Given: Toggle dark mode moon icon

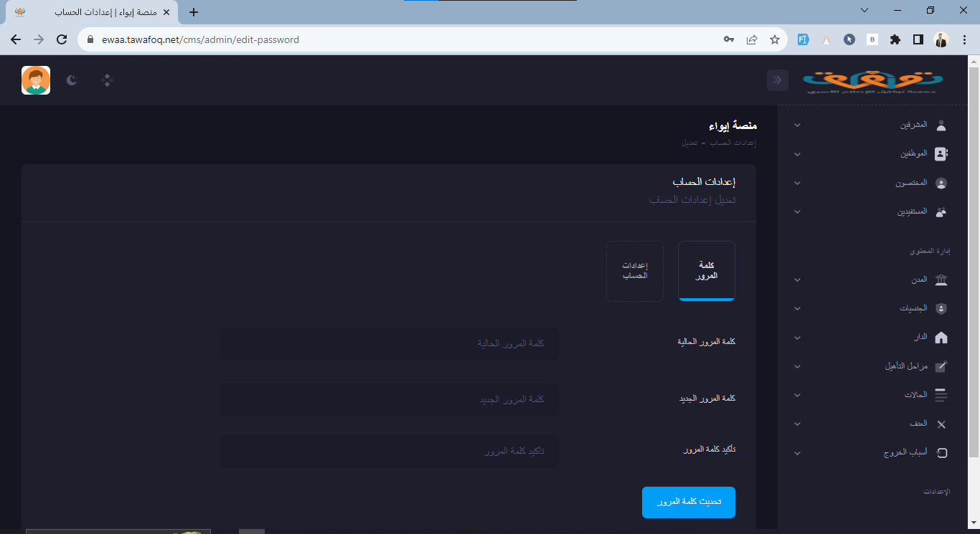Looking at the screenshot, I should click(x=72, y=80).
